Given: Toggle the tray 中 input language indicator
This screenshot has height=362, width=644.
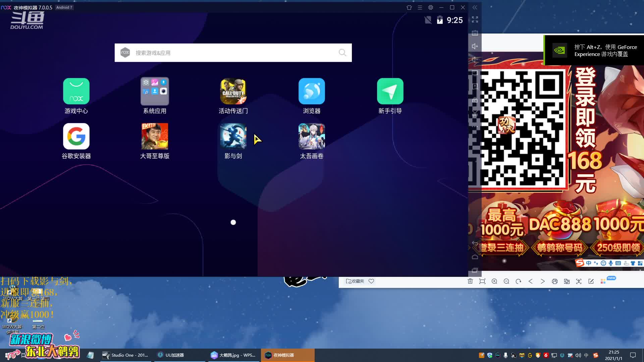Looking at the screenshot, I should coord(586,355).
